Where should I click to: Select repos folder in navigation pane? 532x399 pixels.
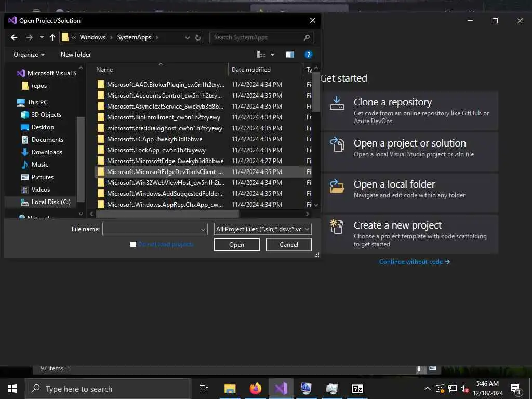point(34,86)
